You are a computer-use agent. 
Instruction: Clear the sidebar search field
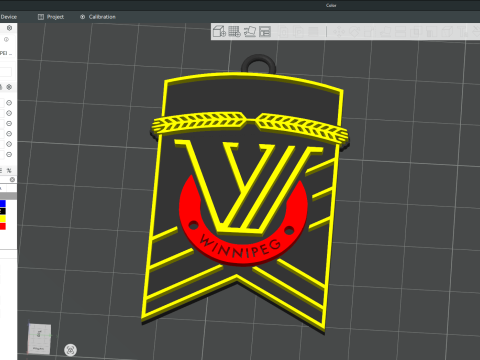12,180
